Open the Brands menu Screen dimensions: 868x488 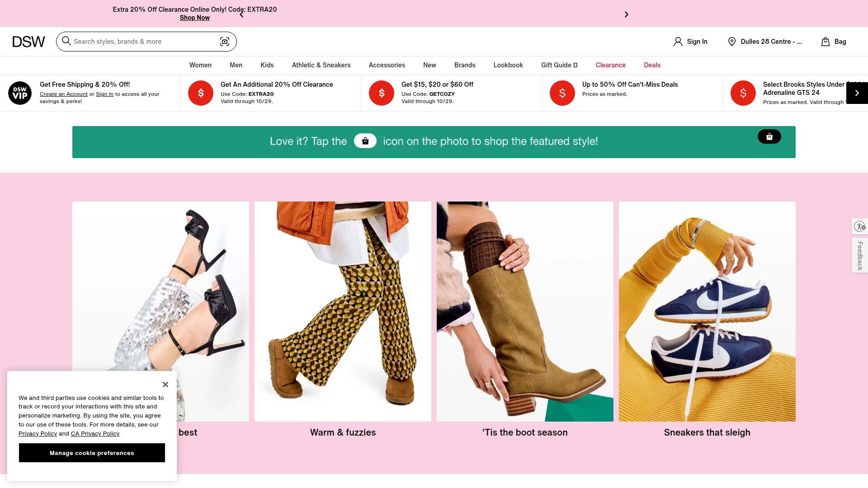coord(465,65)
